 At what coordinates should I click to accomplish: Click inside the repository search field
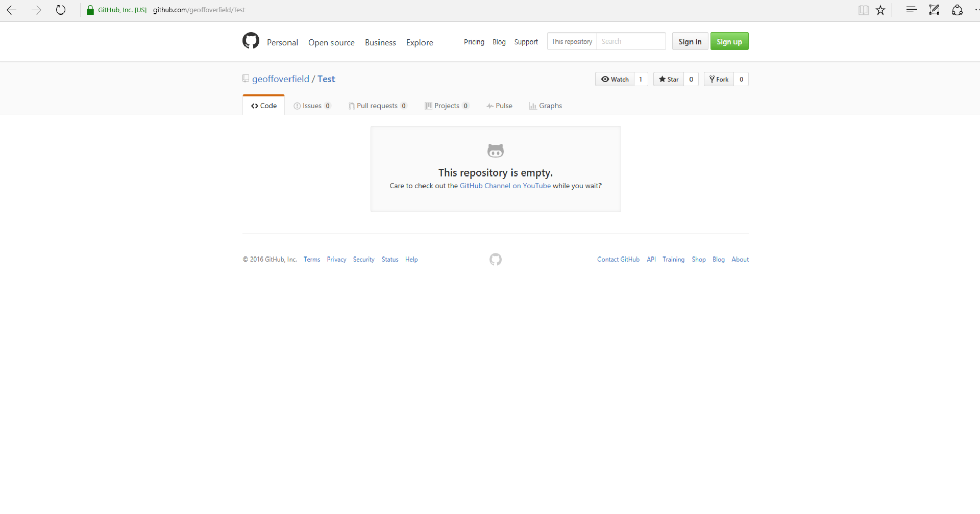(x=631, y=41)
